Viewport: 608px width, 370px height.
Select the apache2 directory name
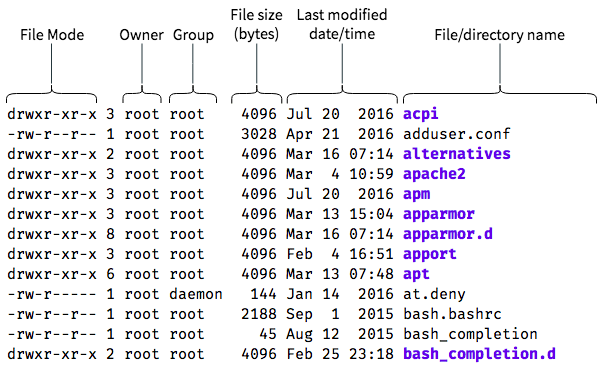[x=434, y=174]
